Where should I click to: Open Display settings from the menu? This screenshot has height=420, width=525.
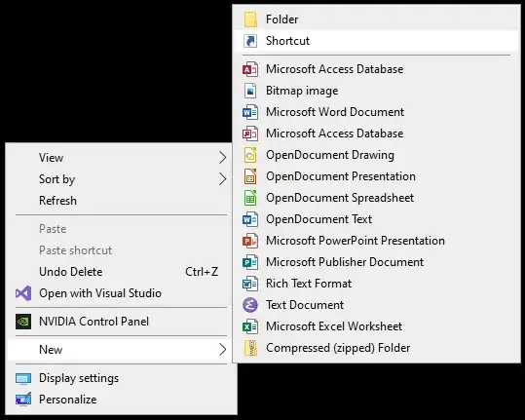tap(121, 378)
